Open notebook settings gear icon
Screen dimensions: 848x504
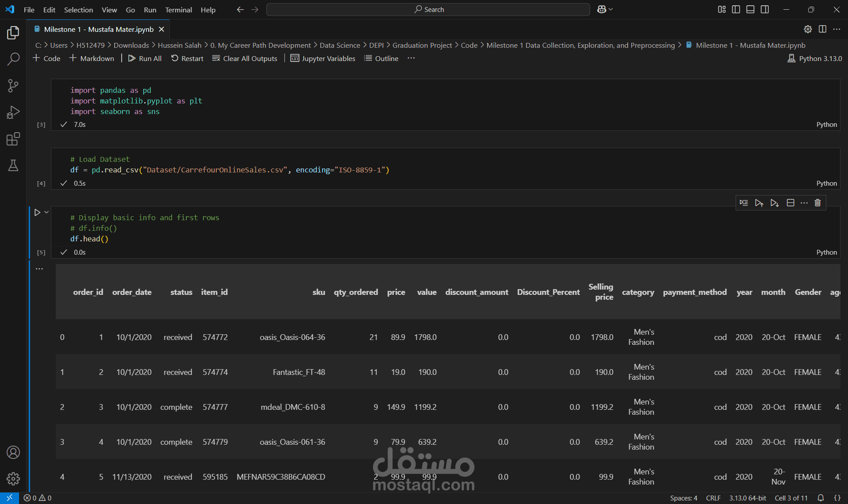tap(808, 29)
